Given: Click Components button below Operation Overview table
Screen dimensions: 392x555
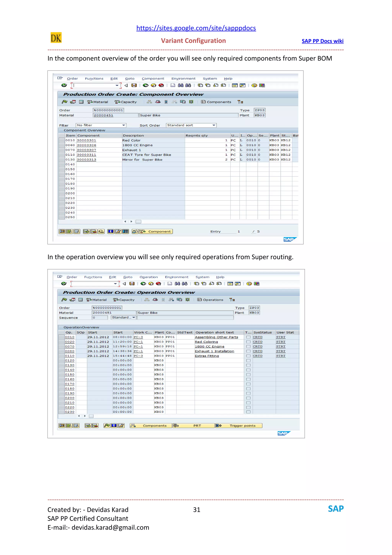Looking at the screenshot, I should point(151,425).
